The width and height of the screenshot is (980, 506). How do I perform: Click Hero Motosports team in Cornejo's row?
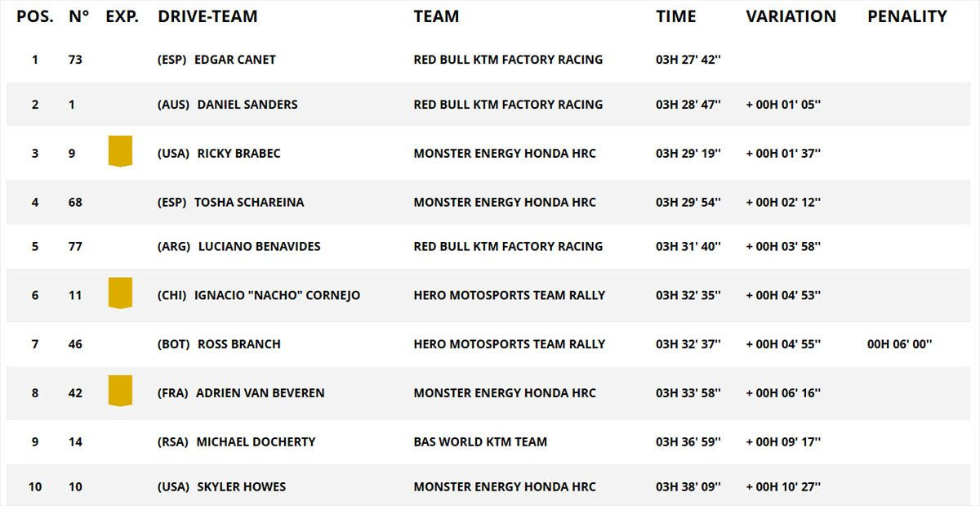tap(509, 295)
